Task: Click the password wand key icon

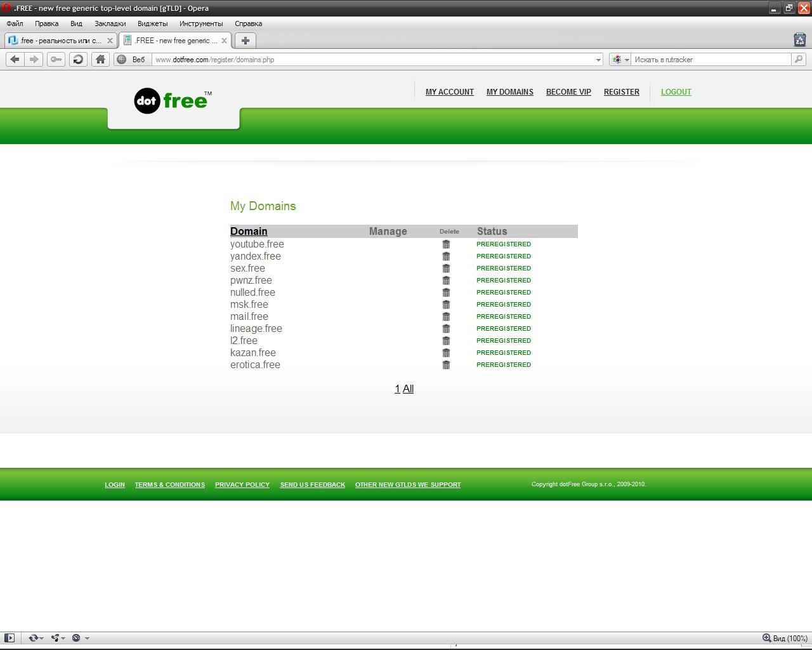Action: point(56,59)
